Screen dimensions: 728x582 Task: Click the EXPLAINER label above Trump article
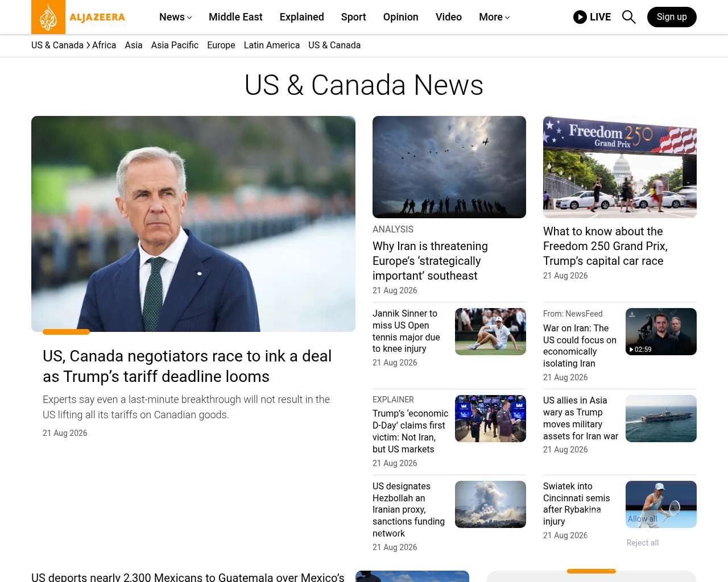(393, 400)
